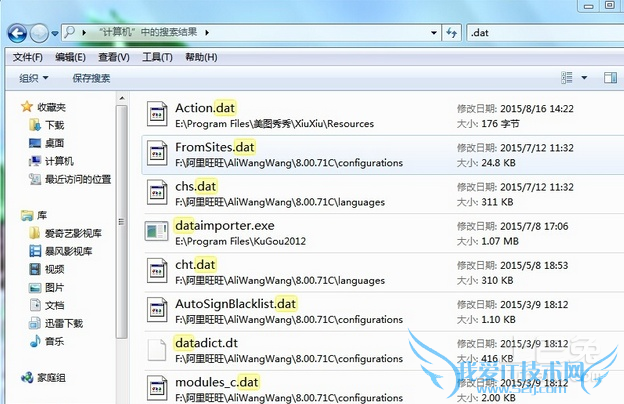Open the recent pages dropdown beside Forward
The width and height of the screenshot is (624, 404).
[x=55, y=33]
